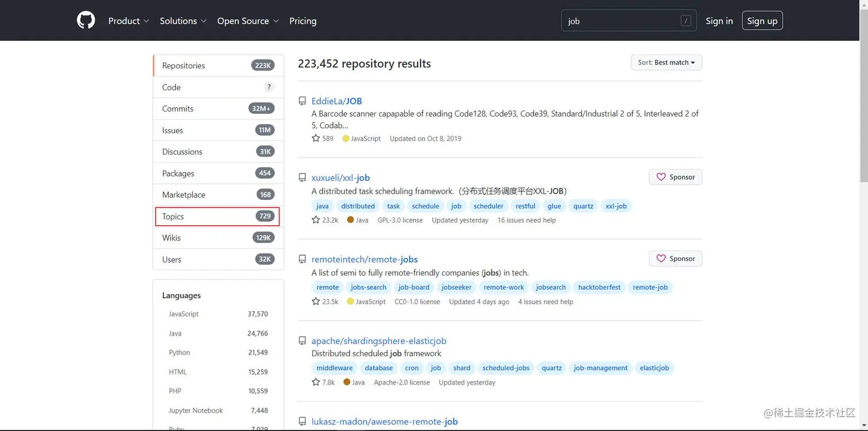The height and width of the screenshot is (431, 868).
Task: Click repo icon beside xuxueli/xxl-job
Action: point(303,178)
